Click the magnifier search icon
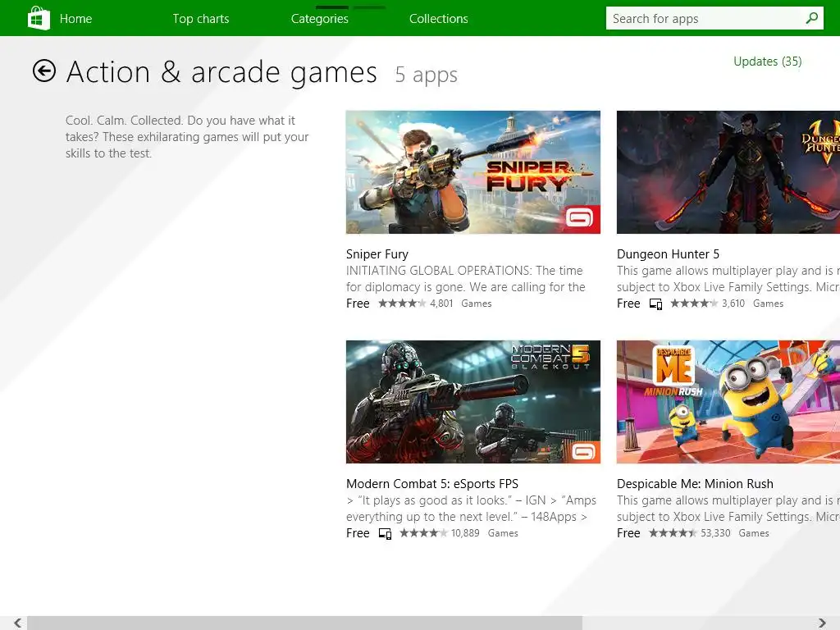This screenshot has height=630, width=840. [811, 18]
